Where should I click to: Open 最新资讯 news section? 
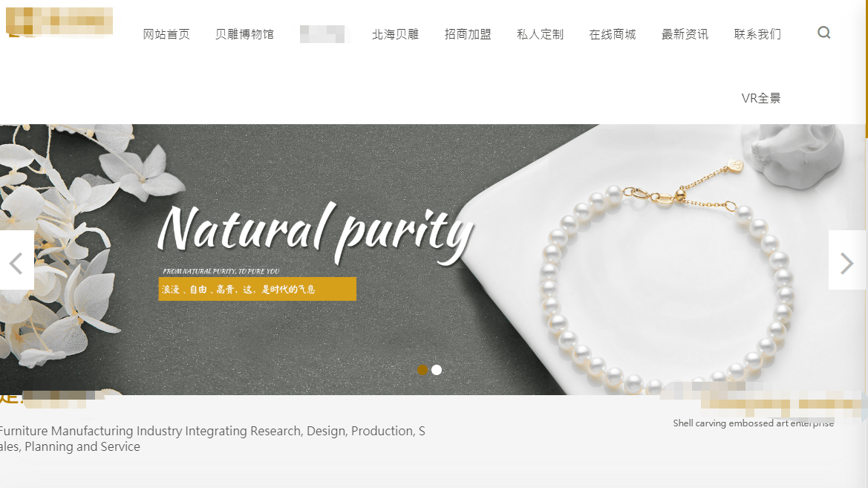(x=685, y=34)
